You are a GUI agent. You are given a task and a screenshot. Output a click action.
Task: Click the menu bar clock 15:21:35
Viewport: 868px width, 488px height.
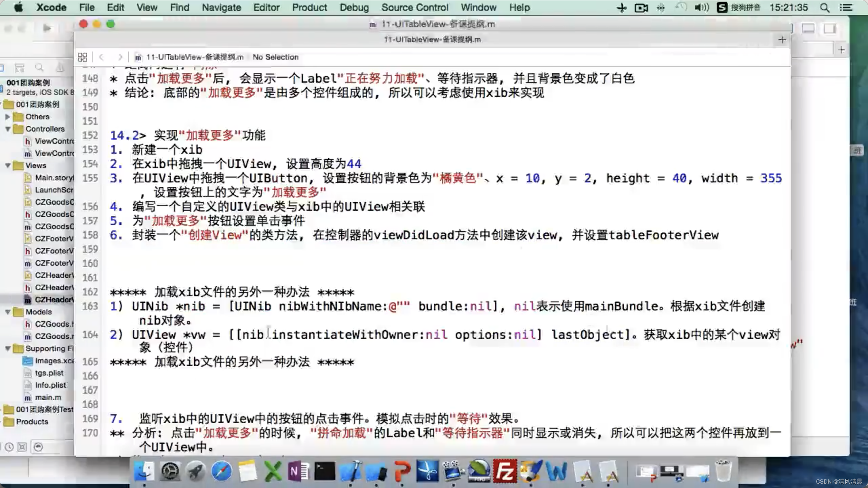789,7
